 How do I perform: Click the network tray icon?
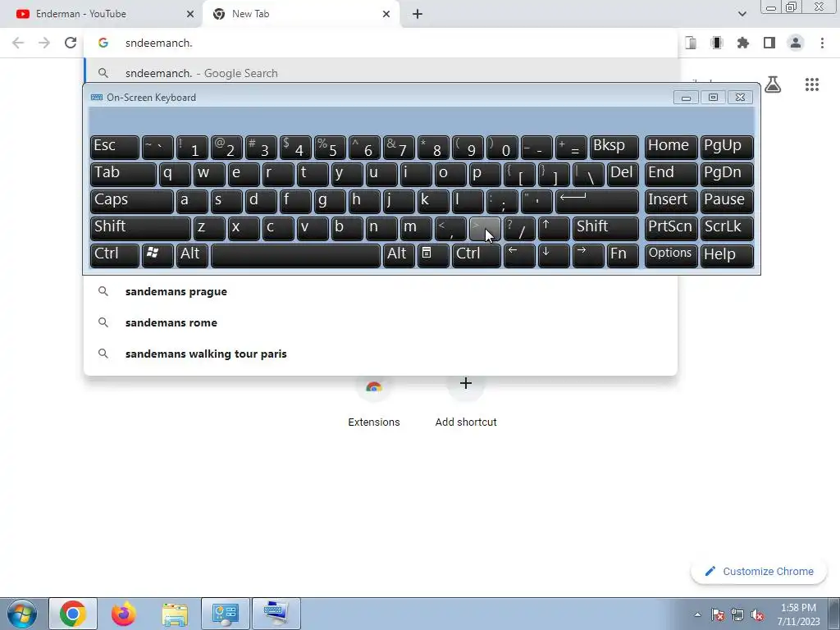737,614
